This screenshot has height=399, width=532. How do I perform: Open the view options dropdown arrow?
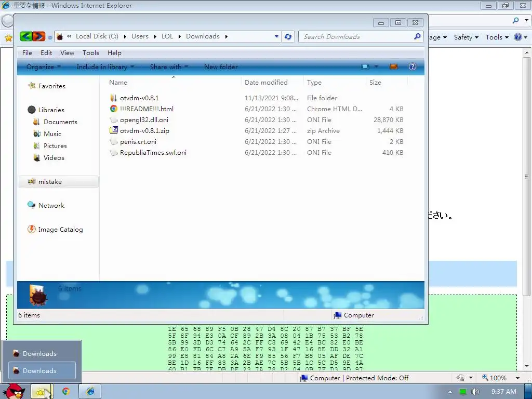tap(376, 66)
